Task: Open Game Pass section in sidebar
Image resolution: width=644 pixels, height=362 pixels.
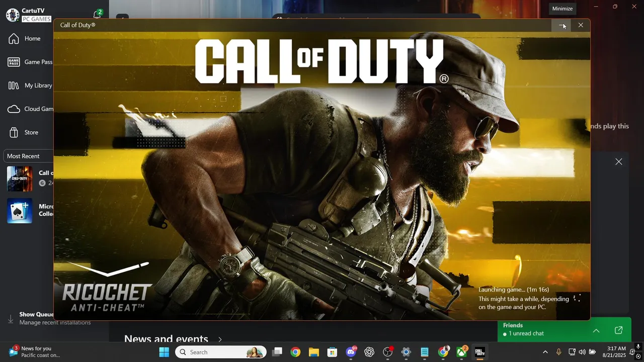Action: pos(31,62)
